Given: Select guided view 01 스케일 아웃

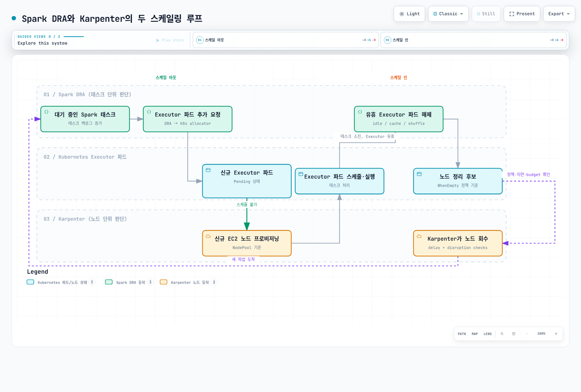Looking at the screenshot, I should pyautogui.click(x=286, y=40).
